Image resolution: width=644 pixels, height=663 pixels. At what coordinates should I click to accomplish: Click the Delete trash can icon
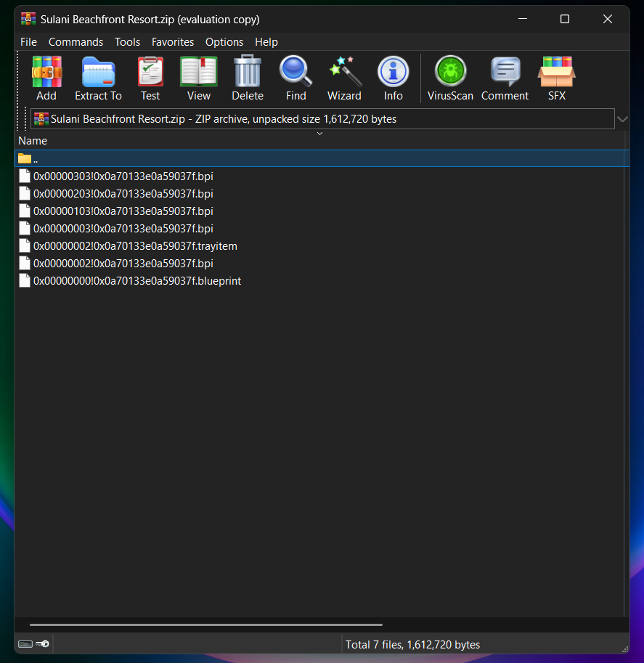pyautogui.click(x=248, y=78)
